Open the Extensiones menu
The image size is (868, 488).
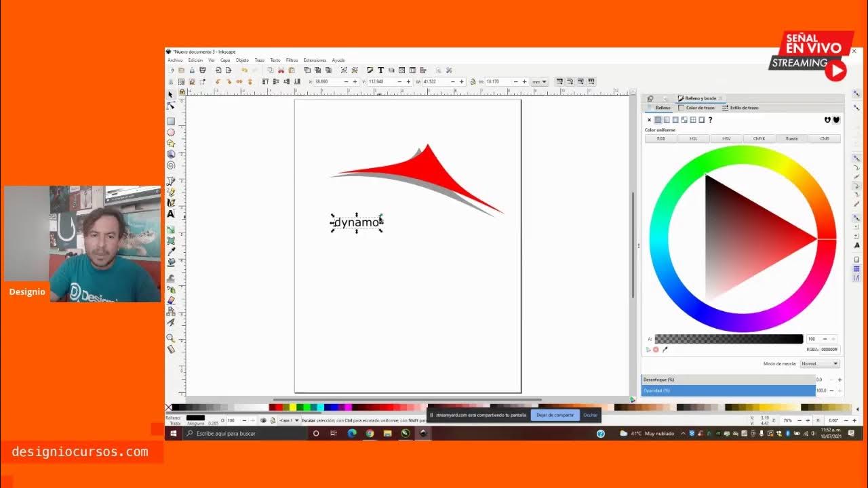(315, 60)
